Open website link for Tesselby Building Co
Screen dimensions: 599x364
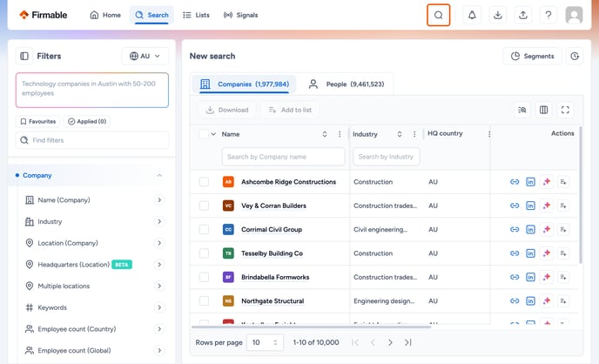[x=515, y=253]
